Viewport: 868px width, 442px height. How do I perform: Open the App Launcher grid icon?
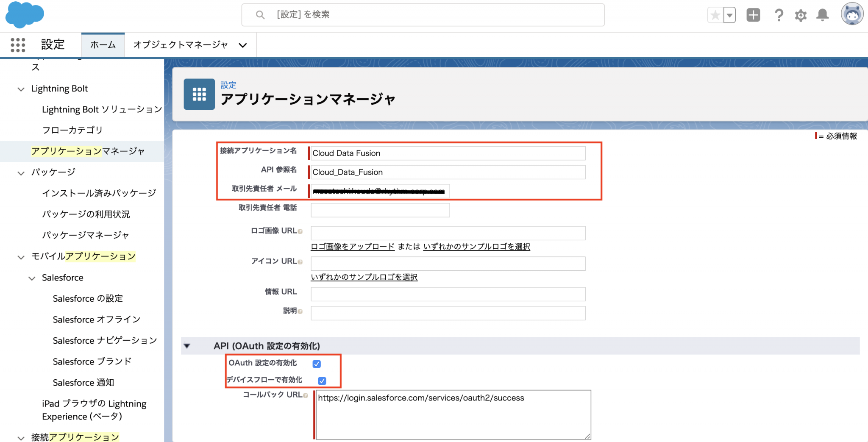(18, 44)
